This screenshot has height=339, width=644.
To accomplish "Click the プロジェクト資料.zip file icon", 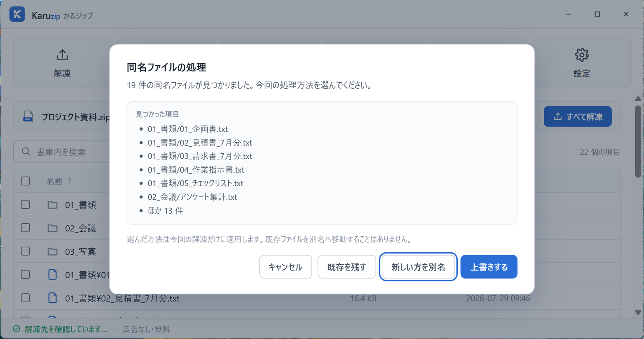I will coord(28,116).
